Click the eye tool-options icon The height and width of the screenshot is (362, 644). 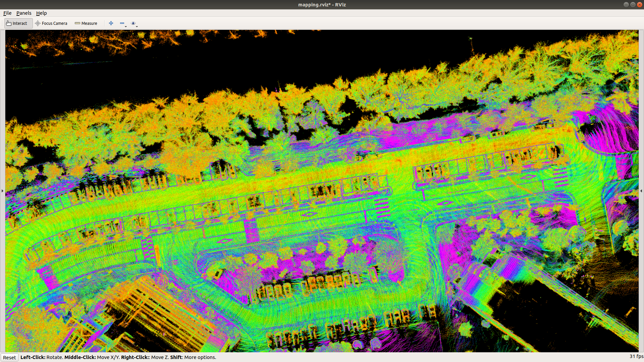click(x=133, y=23)
